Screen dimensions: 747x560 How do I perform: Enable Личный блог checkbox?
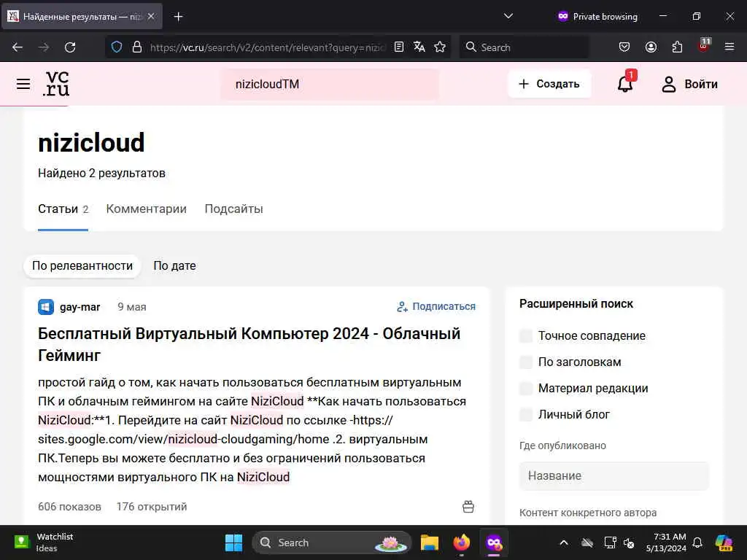526,414
